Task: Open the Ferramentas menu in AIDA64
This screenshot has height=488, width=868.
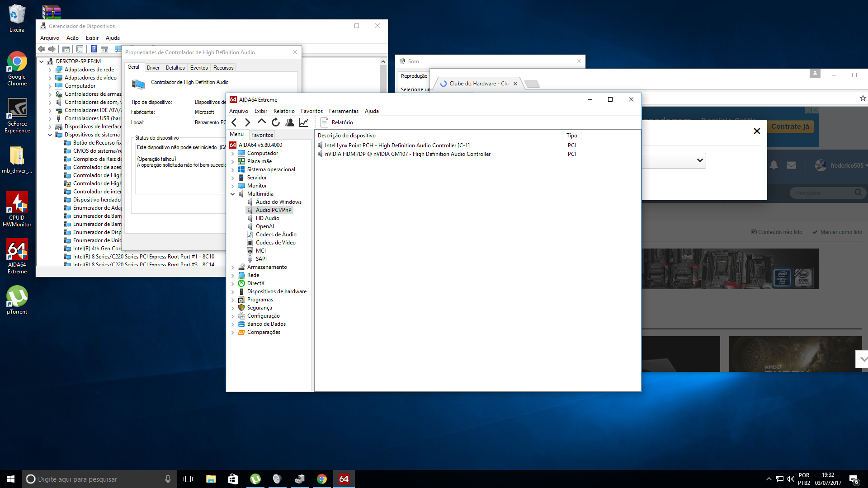Action: [344, 111]
